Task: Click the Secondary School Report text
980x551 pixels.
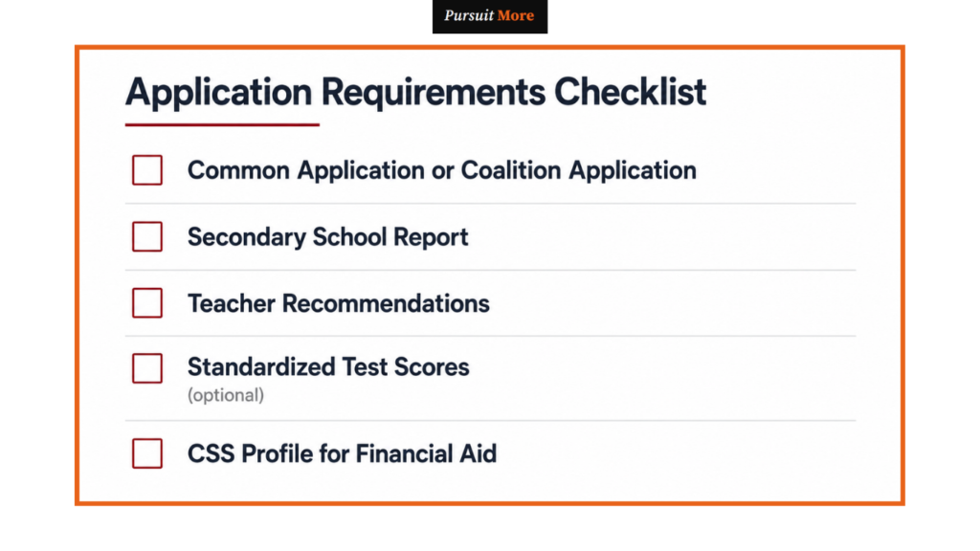Action: [327, 237]
